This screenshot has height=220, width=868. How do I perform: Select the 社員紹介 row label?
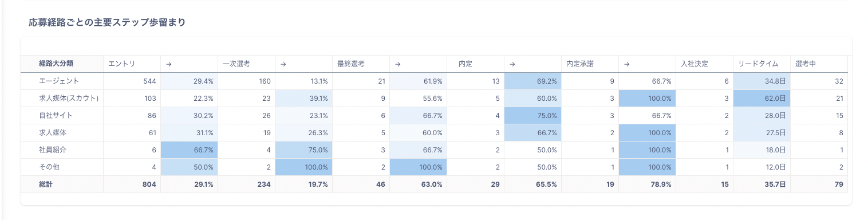click(x=52, y=150)
